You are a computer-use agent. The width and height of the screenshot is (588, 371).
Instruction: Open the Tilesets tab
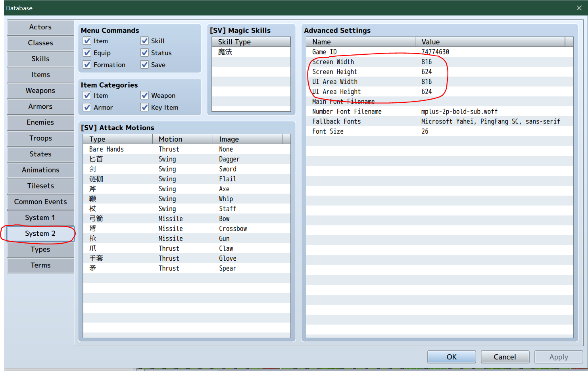pyautogui.click(x=40, y=186)
